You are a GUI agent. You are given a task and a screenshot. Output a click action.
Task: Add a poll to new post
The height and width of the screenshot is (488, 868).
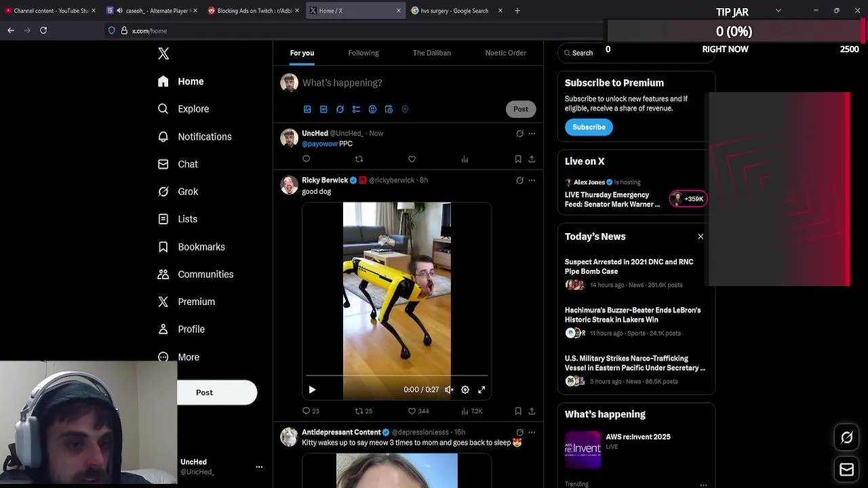(x=356, y=109)
